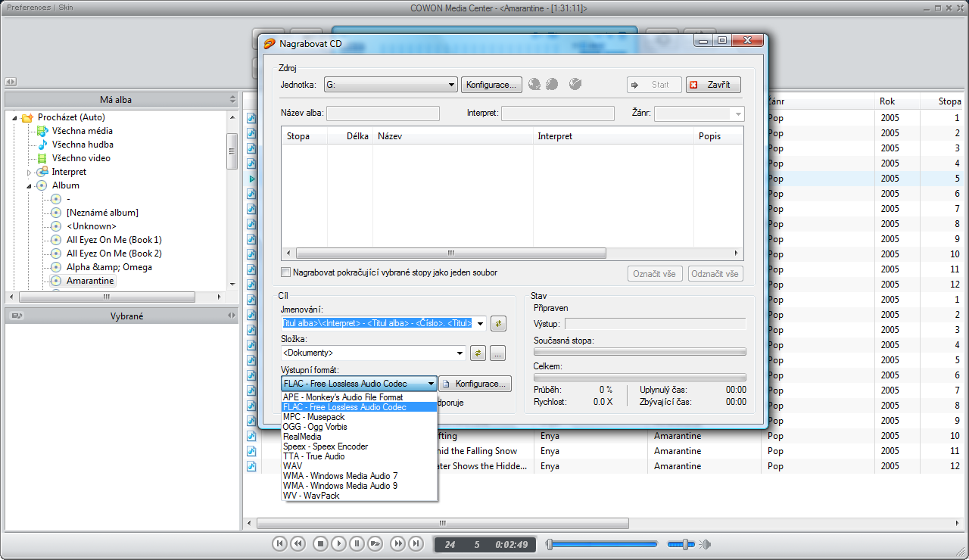969x560 pixels.
Task: Click the Výstupní formát combo box
Action: coord(359,384)
